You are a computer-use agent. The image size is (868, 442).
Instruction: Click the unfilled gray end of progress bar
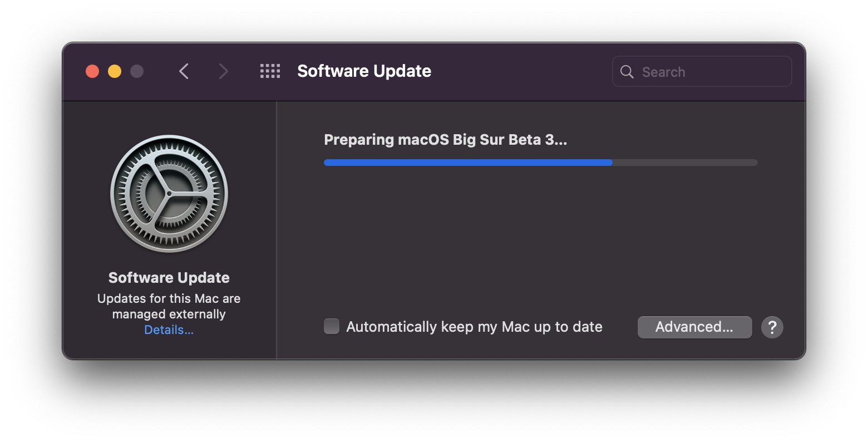point(684,163)
